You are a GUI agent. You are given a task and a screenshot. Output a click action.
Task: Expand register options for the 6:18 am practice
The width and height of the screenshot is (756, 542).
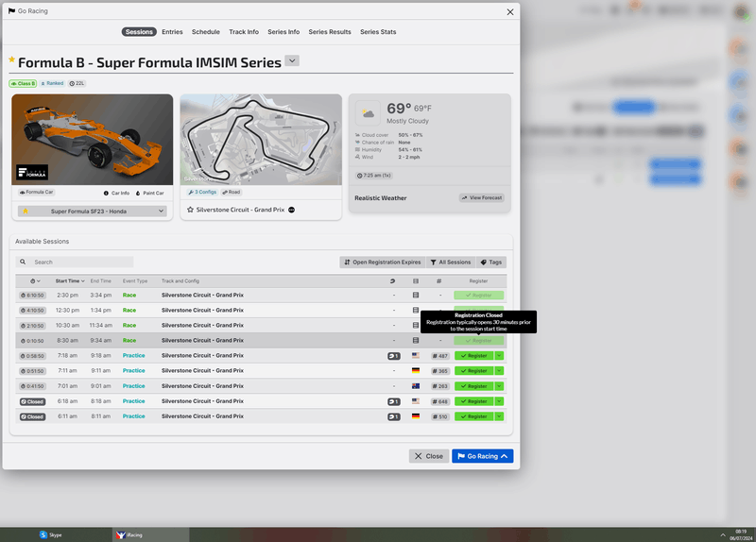point(499,401)
